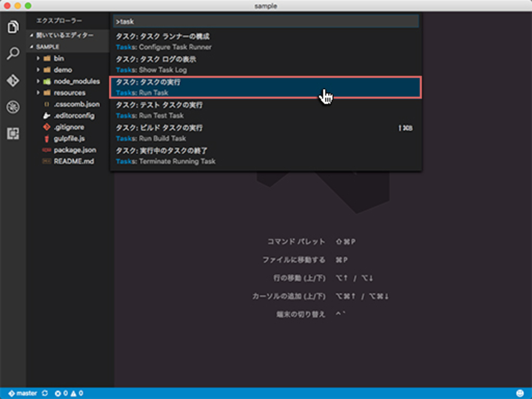Click the feedback smiley icon

520,393
